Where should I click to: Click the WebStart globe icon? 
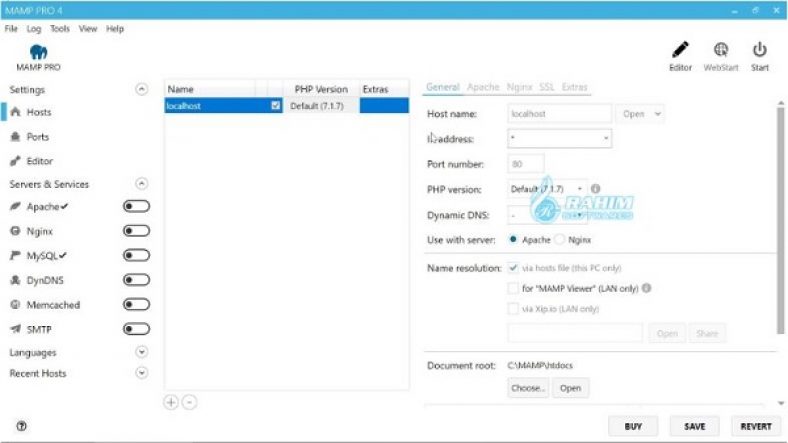[x=721, y=50]
